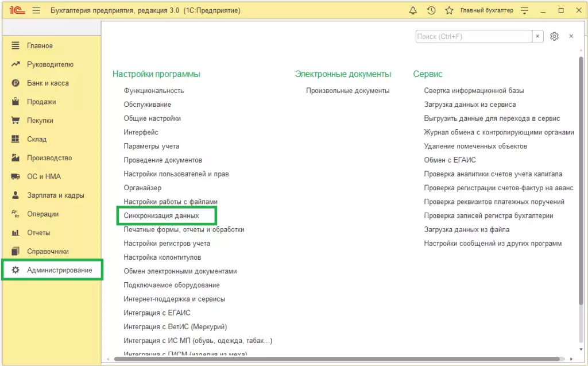Click the Главное section icon
This screenshot has height=366, width=588.
(16, 46)
